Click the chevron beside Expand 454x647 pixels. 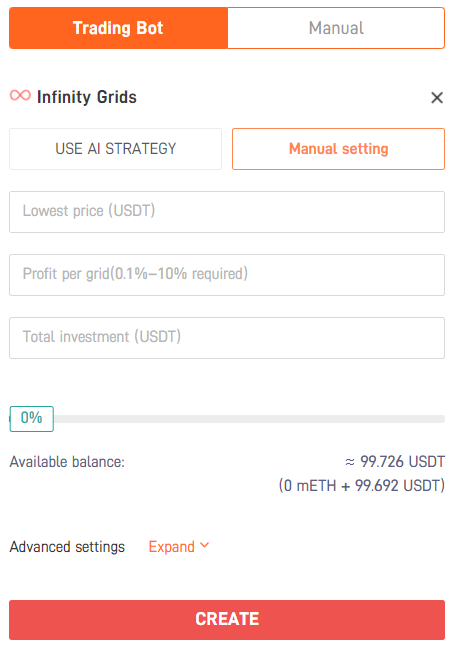(x=204, y=545)
